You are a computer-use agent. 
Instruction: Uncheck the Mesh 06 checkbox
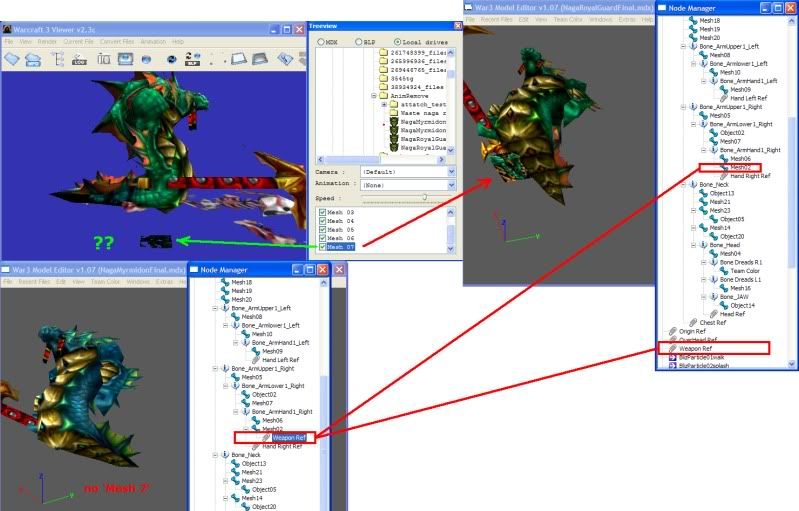coord(322,238)
